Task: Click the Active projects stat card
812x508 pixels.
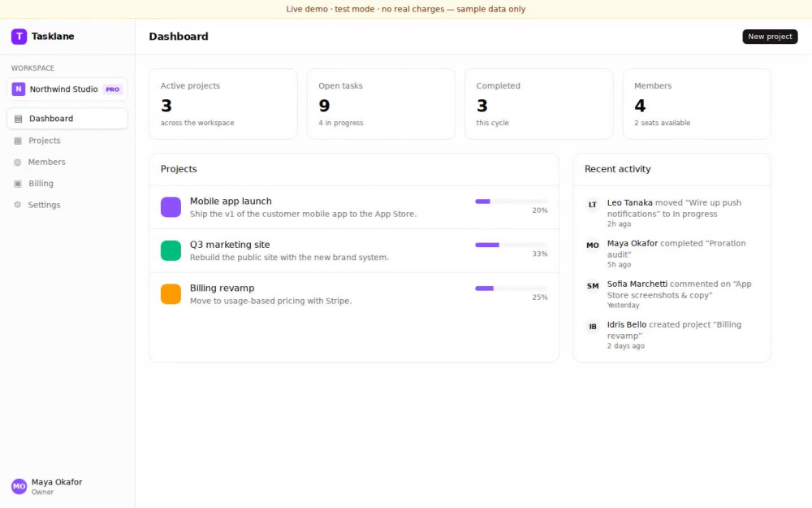Action: point(223,104)
